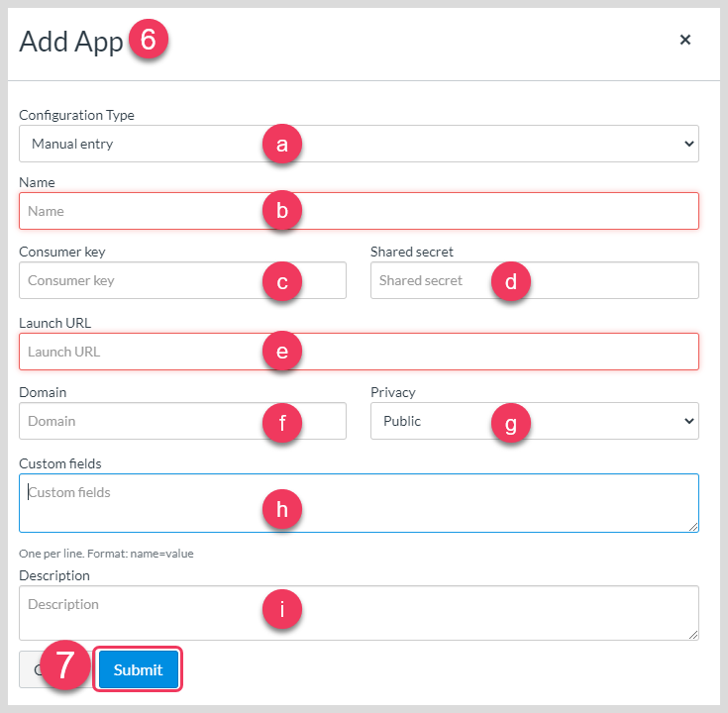Select the red step 7 badge
The image size is (728, 713).
(x=65, y=665)
